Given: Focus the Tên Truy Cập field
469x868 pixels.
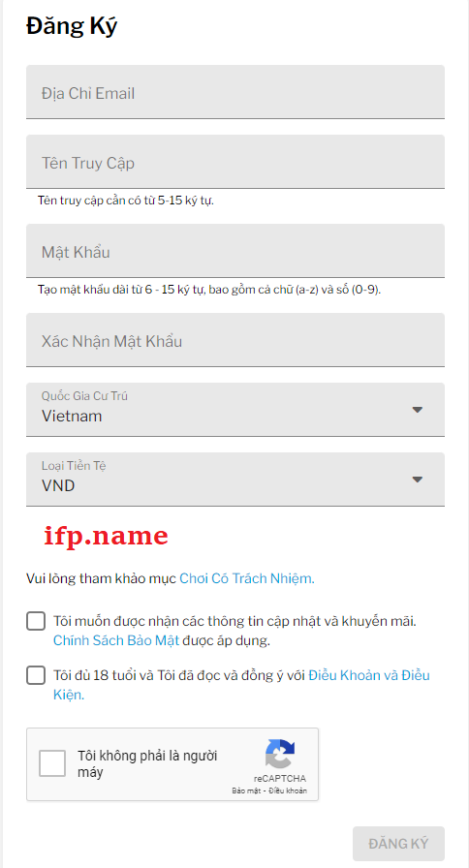Looking at the screenshot, I should point(235,162).
